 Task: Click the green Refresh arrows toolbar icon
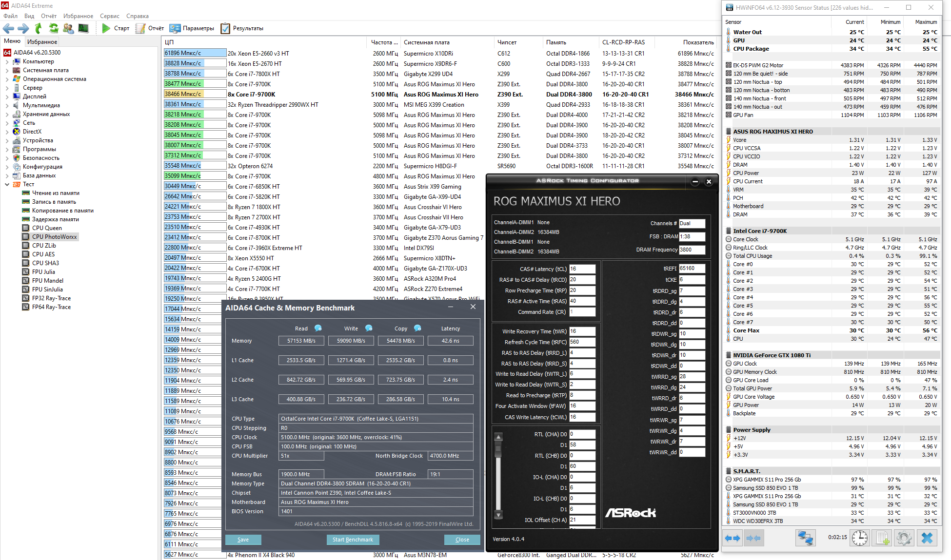54,28
